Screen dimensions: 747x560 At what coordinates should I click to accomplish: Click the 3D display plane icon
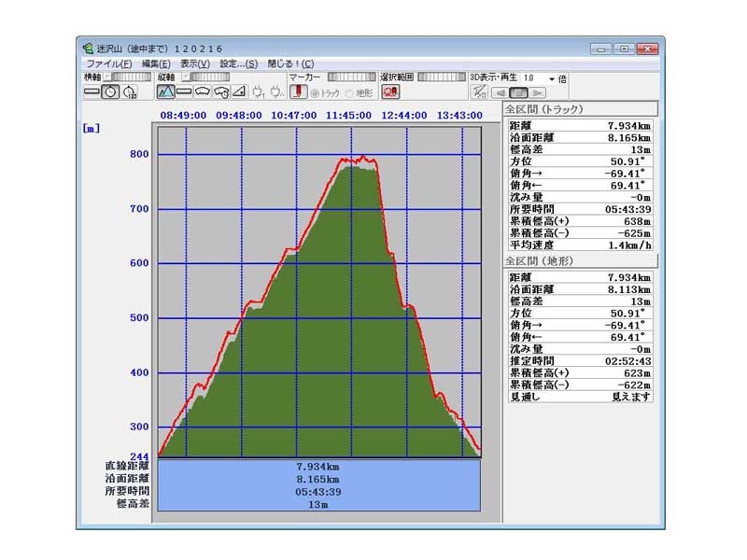click(x=479, y=91)
